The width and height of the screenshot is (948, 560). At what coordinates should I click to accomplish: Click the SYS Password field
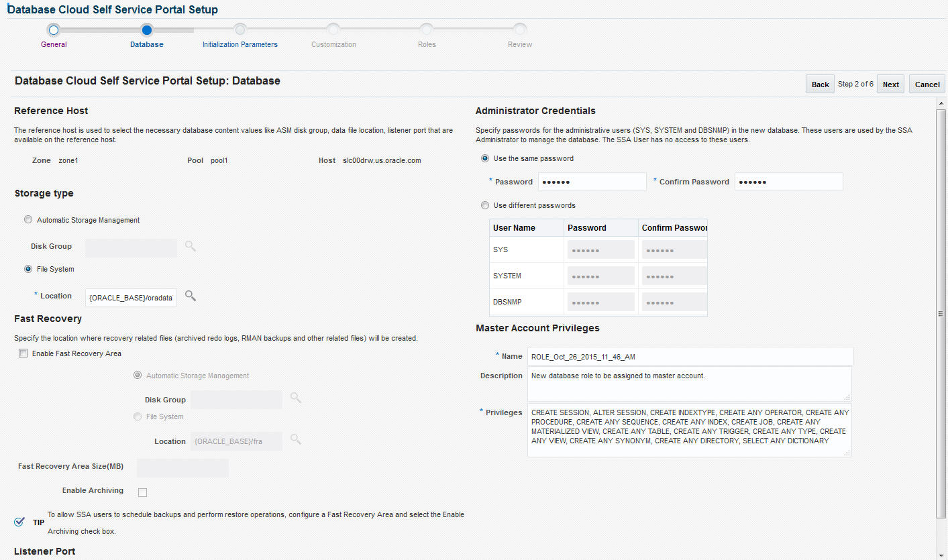tap(601, 249)
